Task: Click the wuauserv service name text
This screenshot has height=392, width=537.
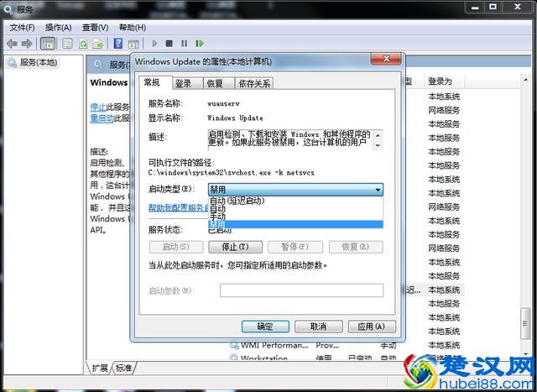Action: point(224,103)
